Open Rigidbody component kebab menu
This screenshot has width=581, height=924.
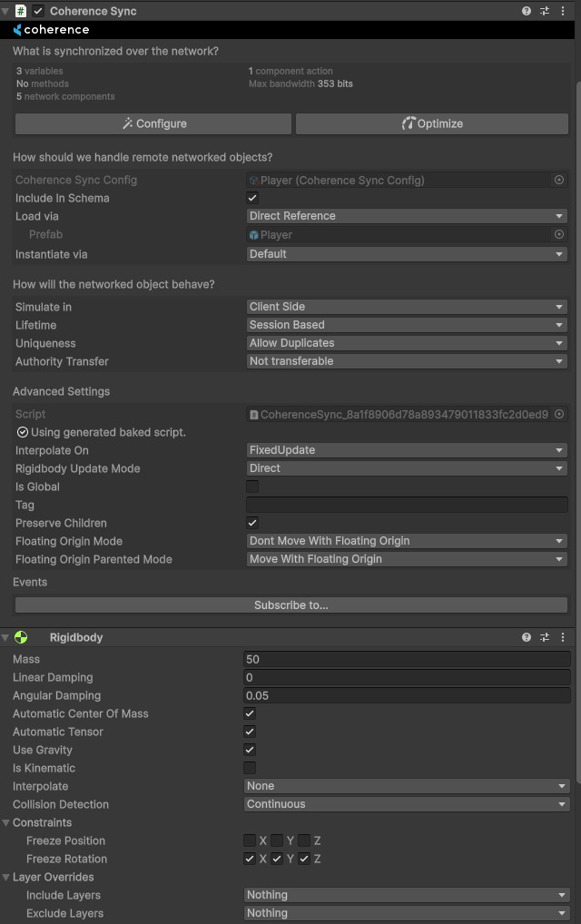[x=563, y=637]
